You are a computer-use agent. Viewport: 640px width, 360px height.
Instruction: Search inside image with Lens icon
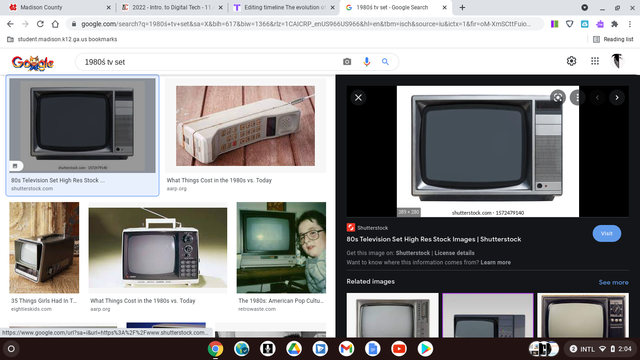pyautogui.click(x=558, y=98)
